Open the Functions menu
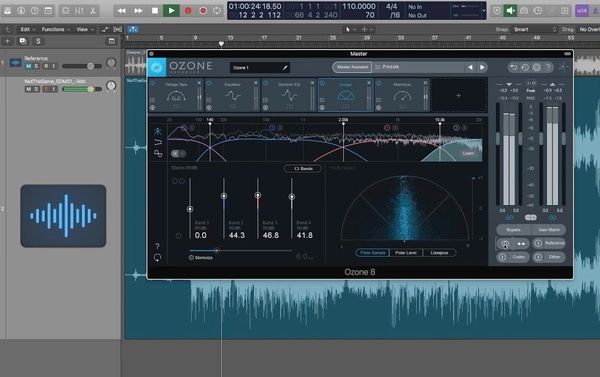 click(55, 29)
